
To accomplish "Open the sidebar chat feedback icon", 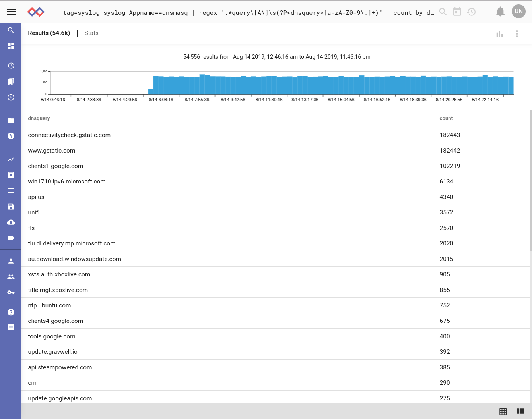I will 11,328.
